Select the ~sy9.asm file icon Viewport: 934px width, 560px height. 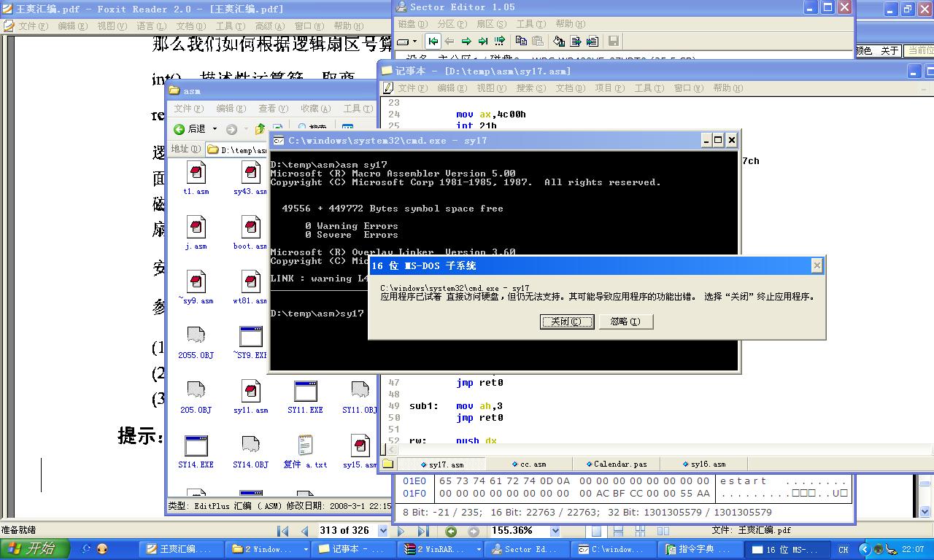(x=196, y=282)
